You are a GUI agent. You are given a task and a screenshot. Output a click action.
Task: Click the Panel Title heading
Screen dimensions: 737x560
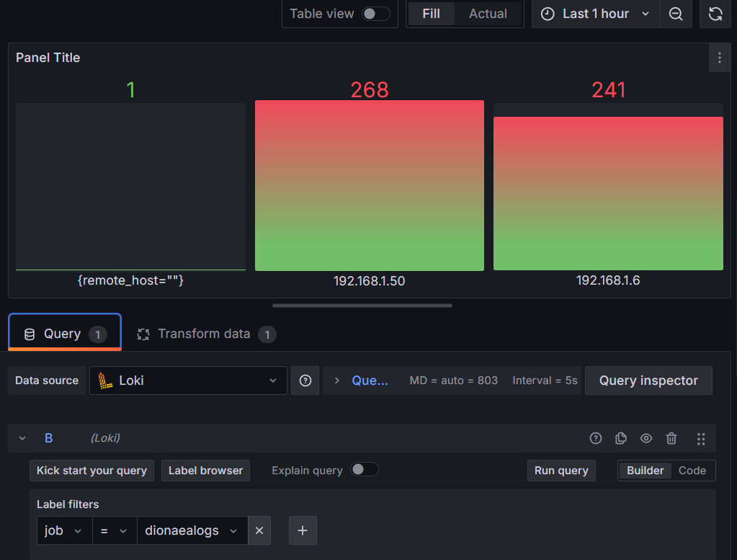point(48,58)
